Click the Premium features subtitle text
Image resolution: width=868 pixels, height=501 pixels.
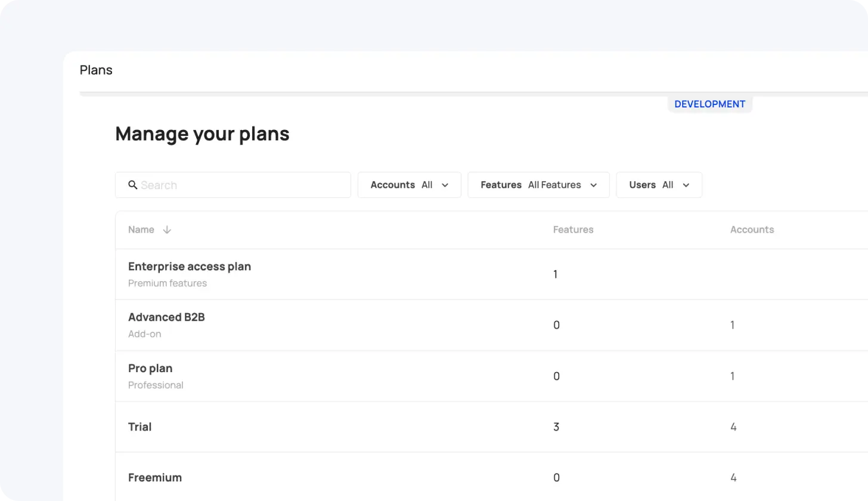click(x=168, y=283)
